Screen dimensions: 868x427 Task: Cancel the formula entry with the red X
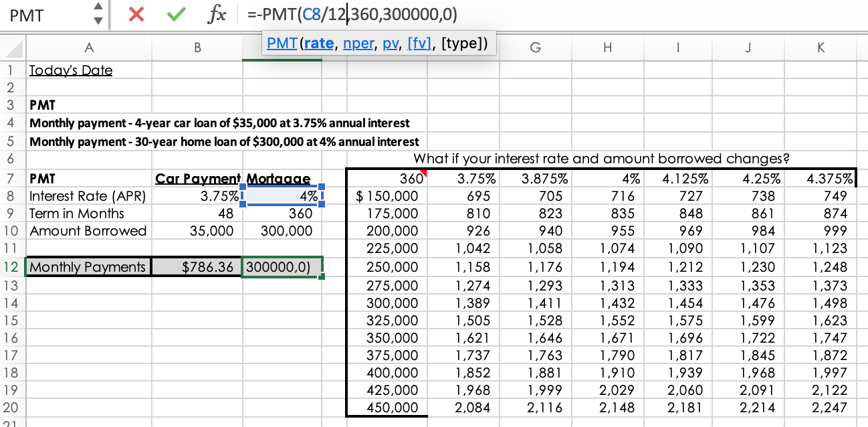(x=136, y=15)
